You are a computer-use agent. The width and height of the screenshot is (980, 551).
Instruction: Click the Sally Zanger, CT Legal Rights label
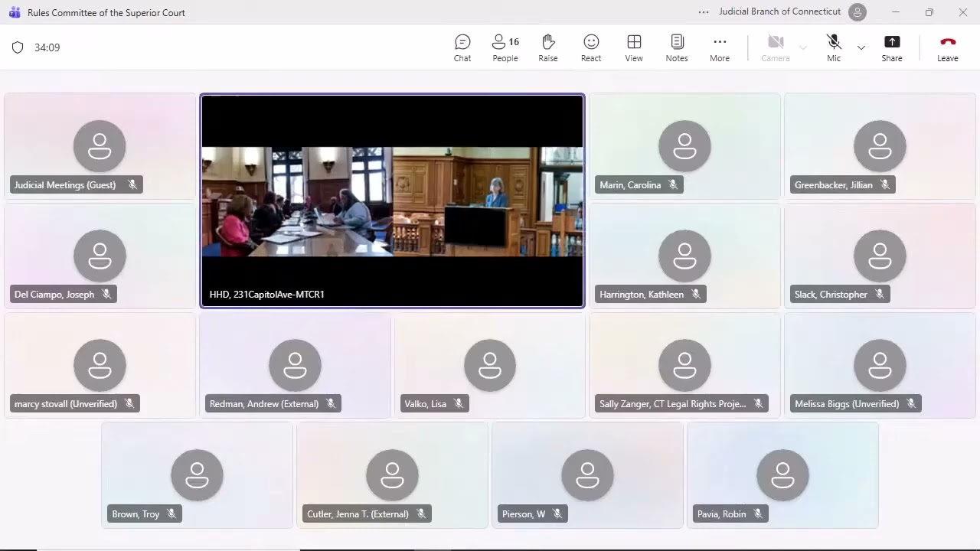(673, 403)
